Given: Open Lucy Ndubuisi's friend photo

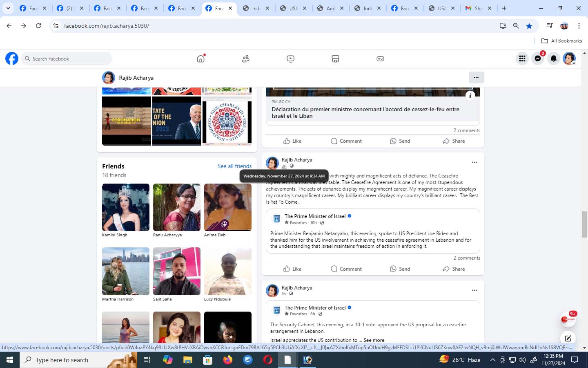Looking at the screenshot, I should pos(228,271).
